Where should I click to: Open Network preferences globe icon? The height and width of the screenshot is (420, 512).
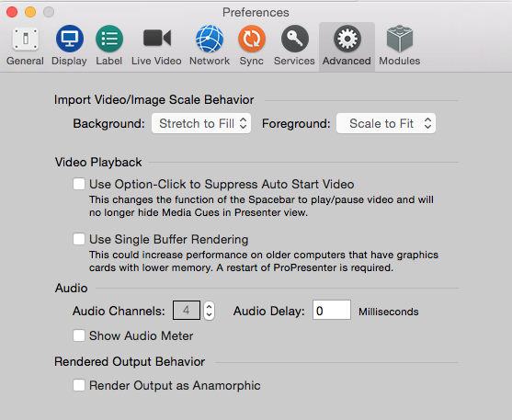210,39
